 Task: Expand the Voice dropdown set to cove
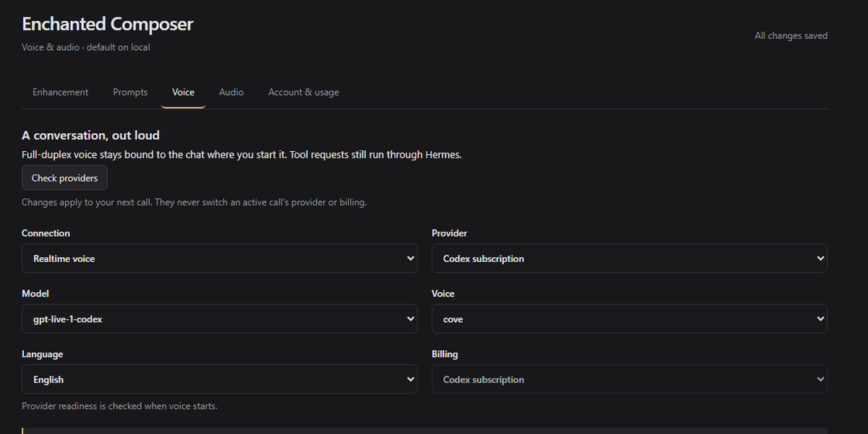point(629,318)
